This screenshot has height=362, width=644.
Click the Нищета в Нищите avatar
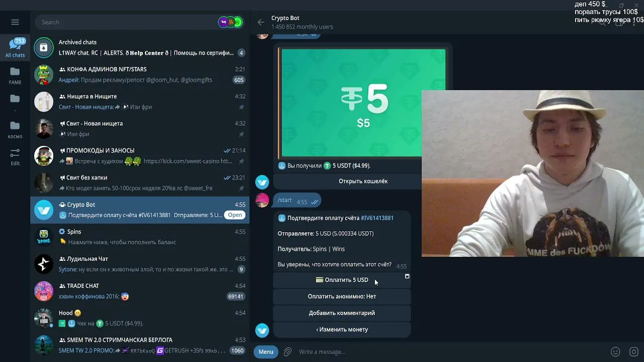coord(44,102)
